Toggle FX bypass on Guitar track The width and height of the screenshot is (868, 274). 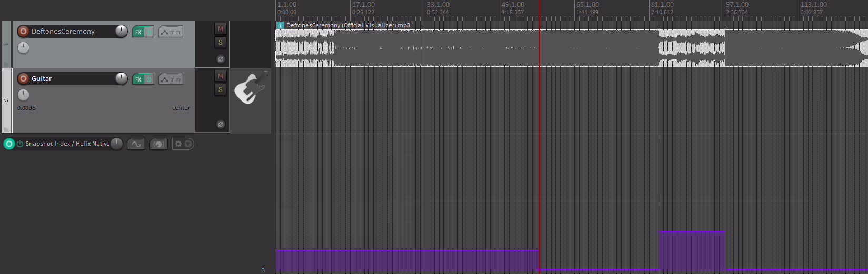coord(149,79)
